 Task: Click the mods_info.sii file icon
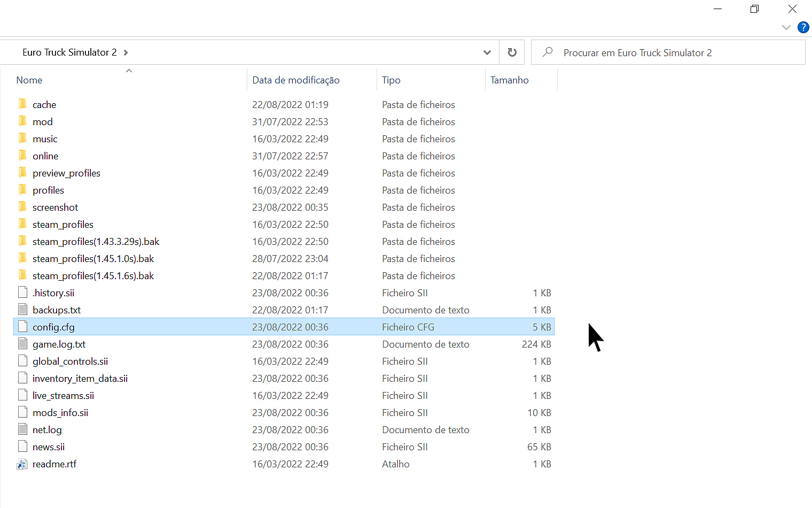(22, 412)
